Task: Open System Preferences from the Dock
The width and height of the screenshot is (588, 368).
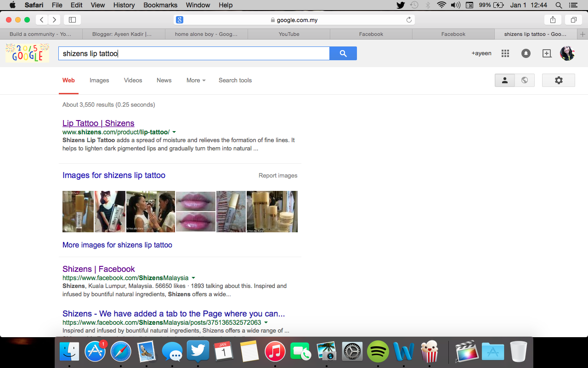Action: pos(352,352)
